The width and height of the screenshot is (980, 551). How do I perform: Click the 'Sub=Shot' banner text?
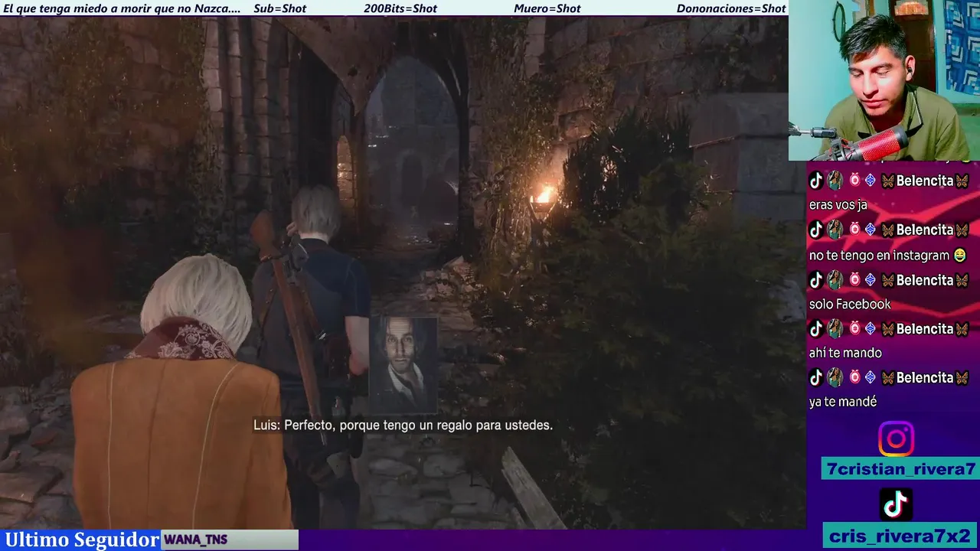279,8
